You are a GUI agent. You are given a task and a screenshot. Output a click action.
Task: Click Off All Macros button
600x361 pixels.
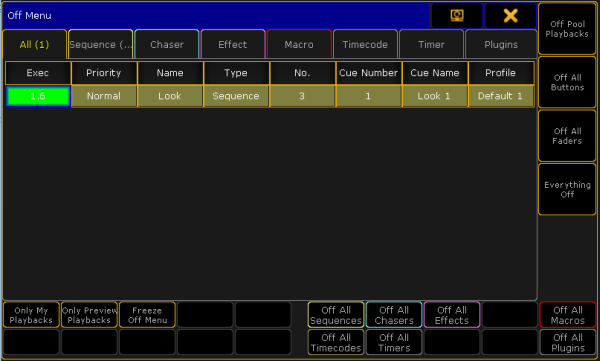click(x=568, y=315)
